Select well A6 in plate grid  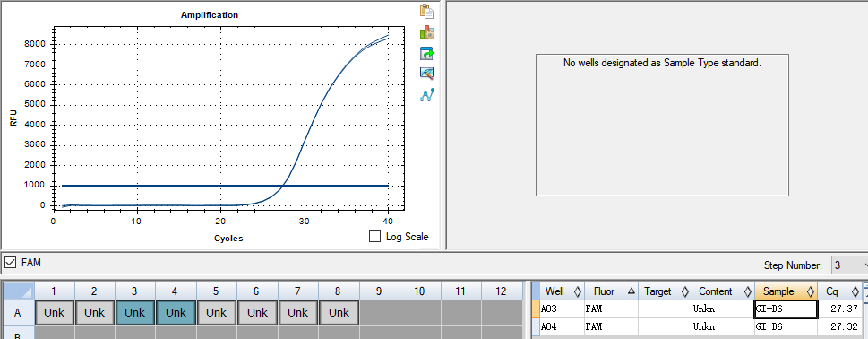257,312
